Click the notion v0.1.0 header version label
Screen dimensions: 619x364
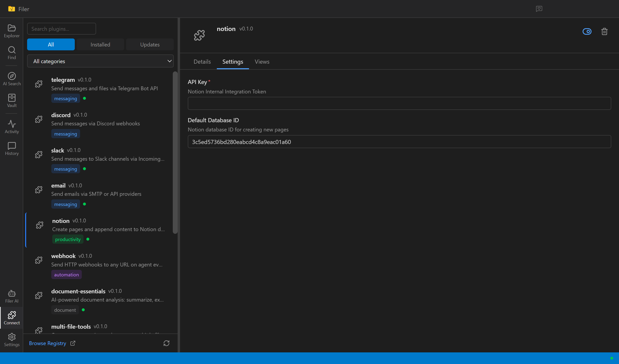pyautogui.click(x=246, y=29)
